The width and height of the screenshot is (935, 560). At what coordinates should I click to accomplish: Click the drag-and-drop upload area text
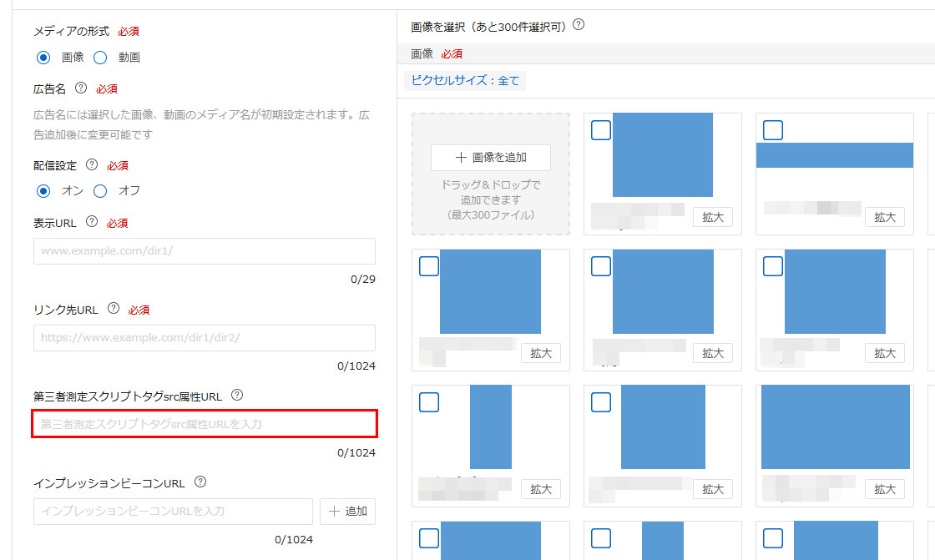click(x=491, y=199)
